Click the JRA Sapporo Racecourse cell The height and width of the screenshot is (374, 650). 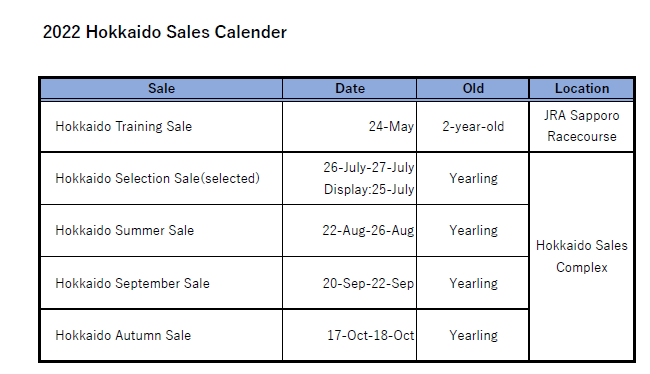[x=582, y=126]
